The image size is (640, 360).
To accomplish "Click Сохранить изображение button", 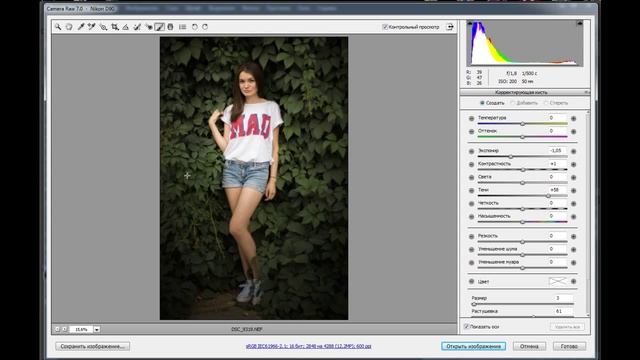I will point(93,346).
